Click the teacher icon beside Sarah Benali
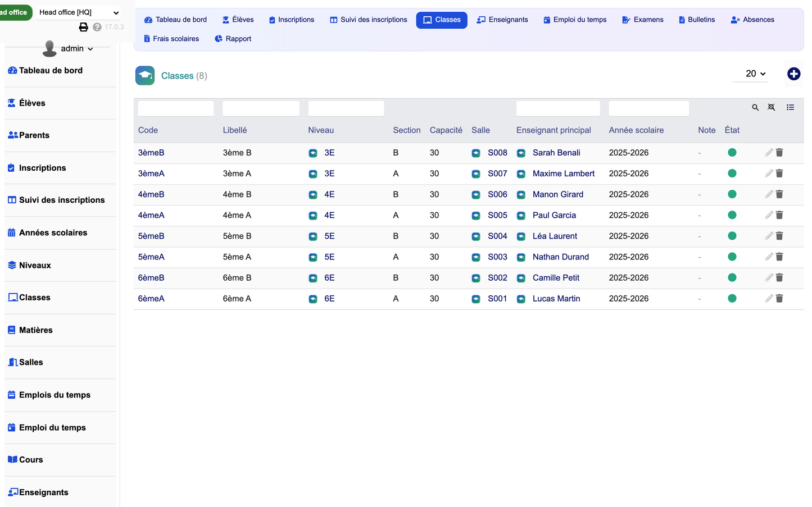The image size is (812, 507). [521, 153]
